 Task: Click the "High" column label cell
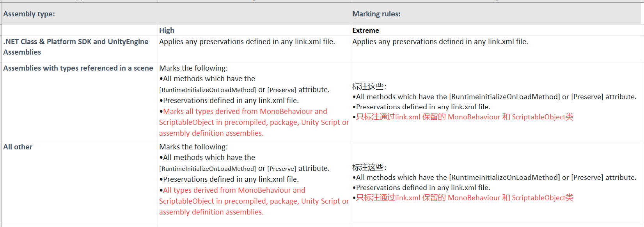click(x=167, y=30)
